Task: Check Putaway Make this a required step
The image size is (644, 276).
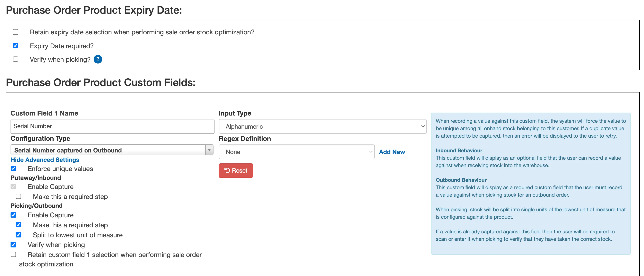Action: click(19, 196)
